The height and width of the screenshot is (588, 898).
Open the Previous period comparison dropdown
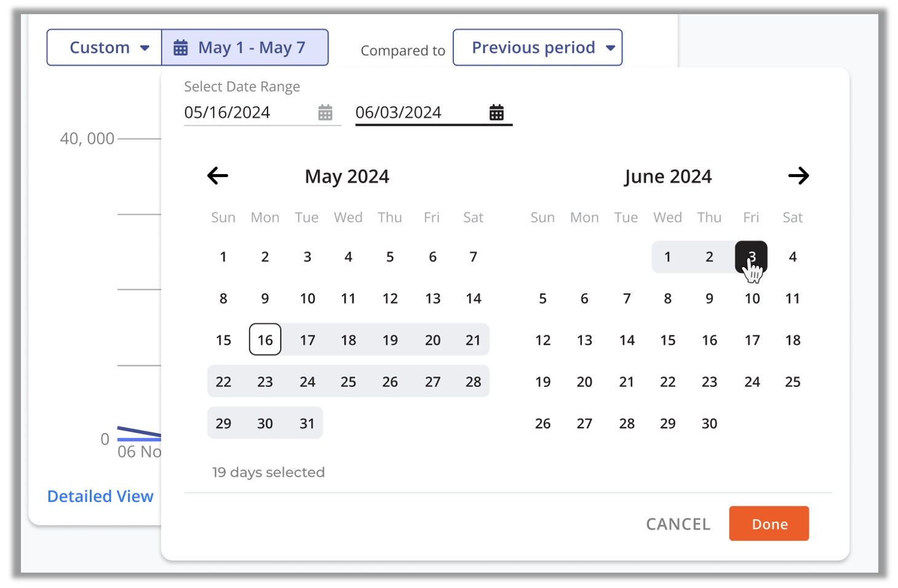tap(538, 48)
